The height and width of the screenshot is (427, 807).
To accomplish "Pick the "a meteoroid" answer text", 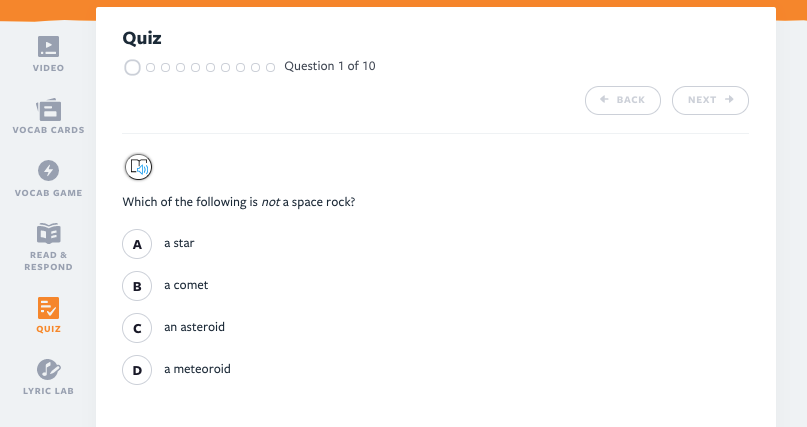I will [197, 369].
